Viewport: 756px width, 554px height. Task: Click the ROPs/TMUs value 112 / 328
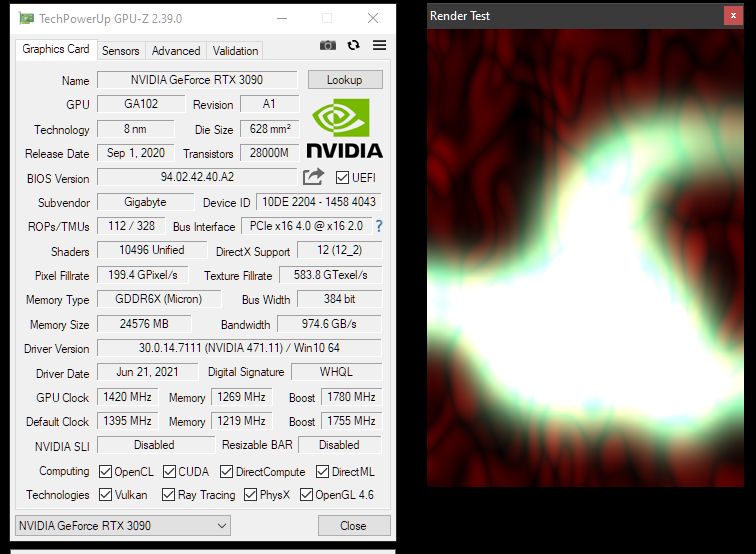click(131, 226)
